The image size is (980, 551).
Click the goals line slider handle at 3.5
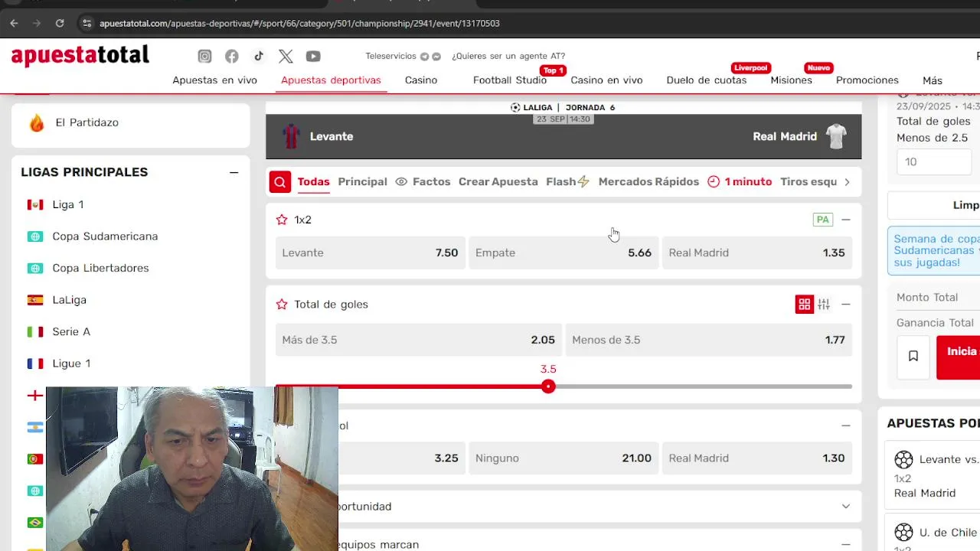coord(548,386)
